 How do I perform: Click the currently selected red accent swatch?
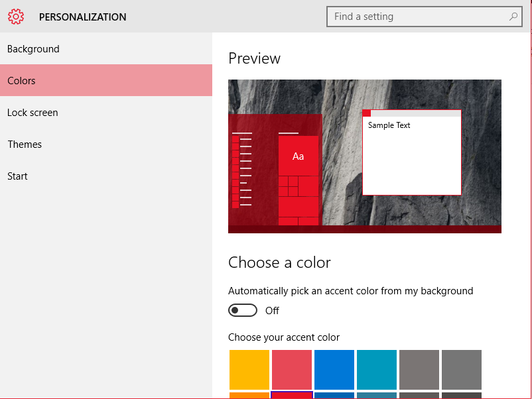(x=292, y=395)
